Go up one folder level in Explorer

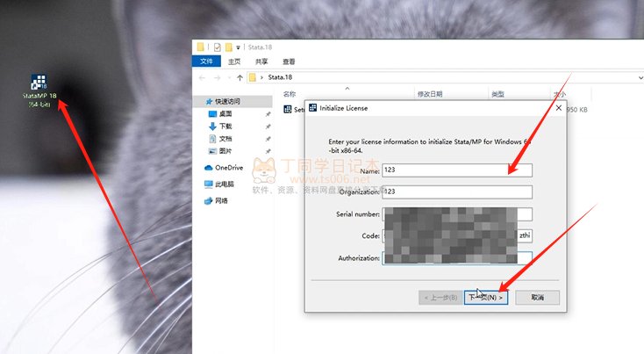coord(240,77)
